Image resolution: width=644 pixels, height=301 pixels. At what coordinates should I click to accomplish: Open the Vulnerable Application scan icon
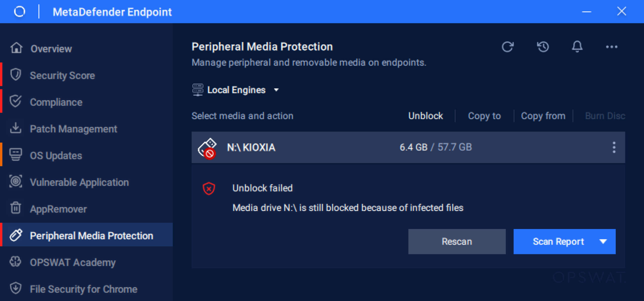[16, 182]
